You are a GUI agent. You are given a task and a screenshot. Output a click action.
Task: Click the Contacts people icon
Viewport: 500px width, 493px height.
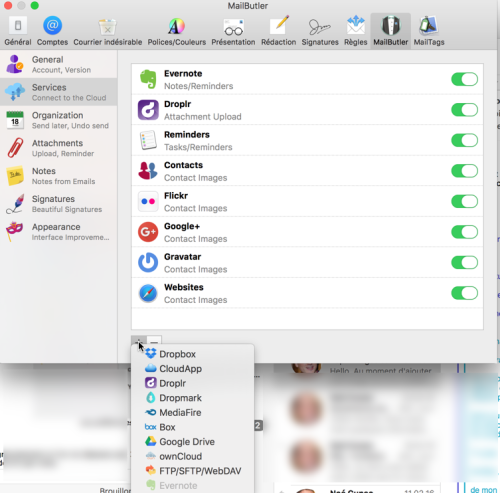pyautogui.click(x=148, y=171)
